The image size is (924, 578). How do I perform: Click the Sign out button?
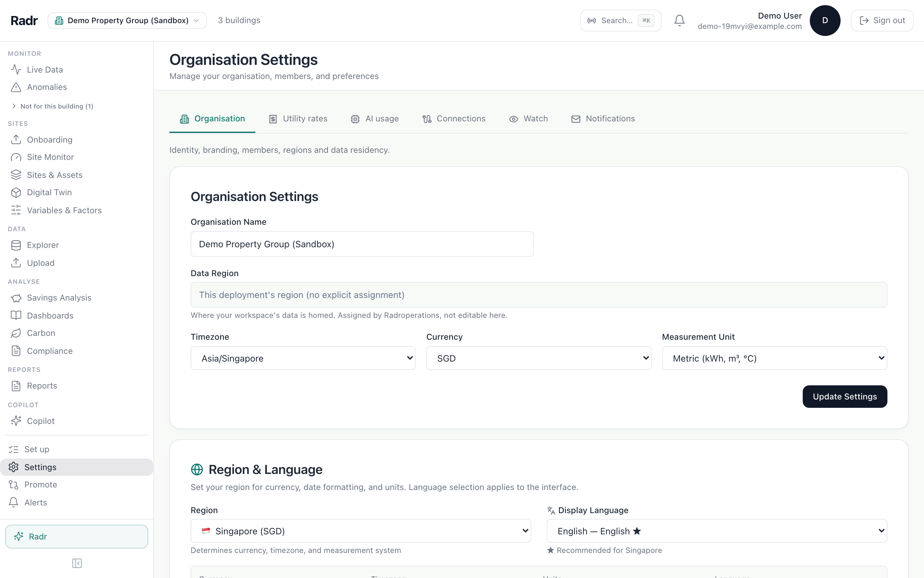pyautogui.click(x=882, y=20)
